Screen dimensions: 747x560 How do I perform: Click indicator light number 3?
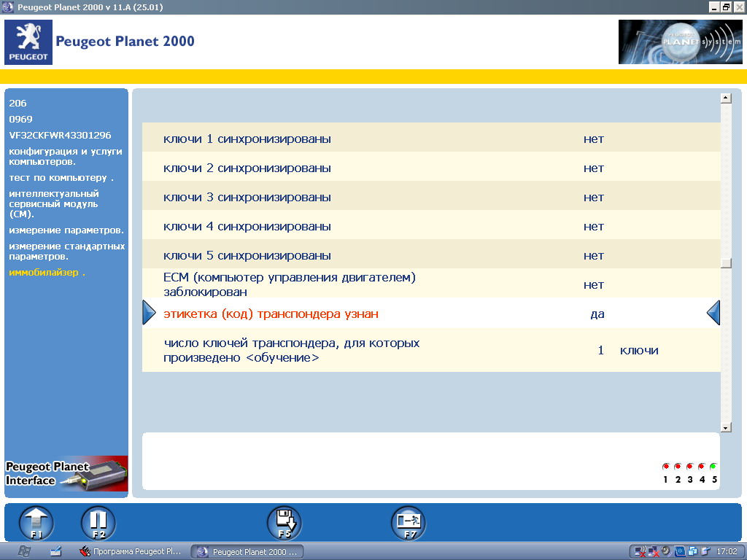click(x=689, y=467)
